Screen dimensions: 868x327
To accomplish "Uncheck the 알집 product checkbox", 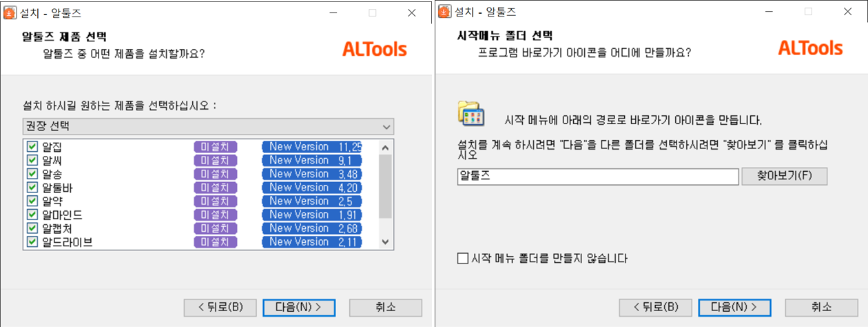I will pos(32,146).
